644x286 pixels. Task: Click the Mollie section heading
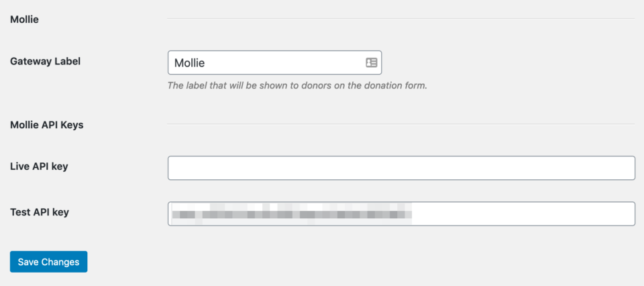(24, 19)
